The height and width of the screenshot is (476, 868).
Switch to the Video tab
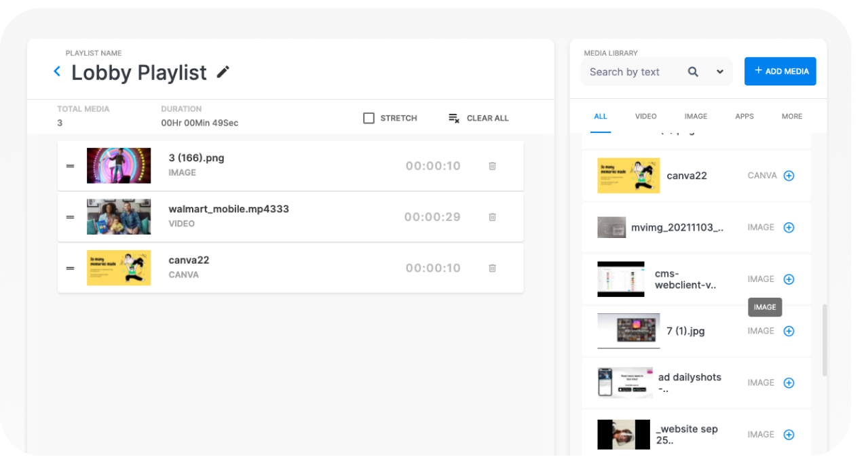pos(645,117)
